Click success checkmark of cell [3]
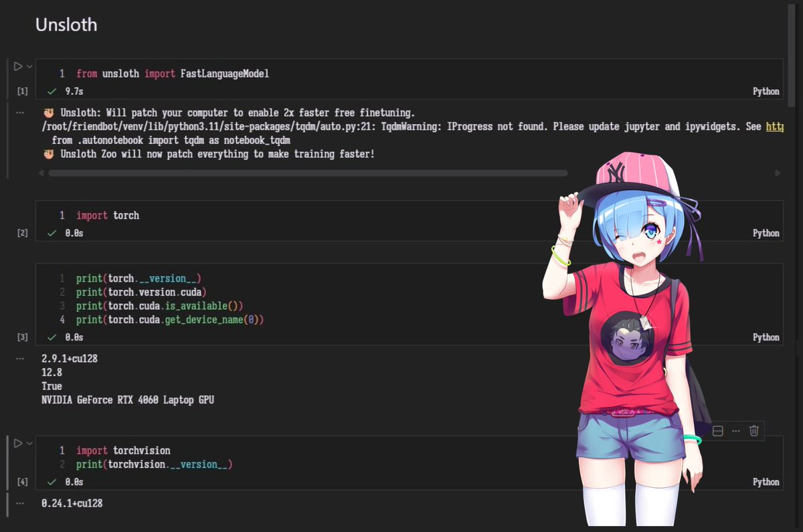 (52, 337)
